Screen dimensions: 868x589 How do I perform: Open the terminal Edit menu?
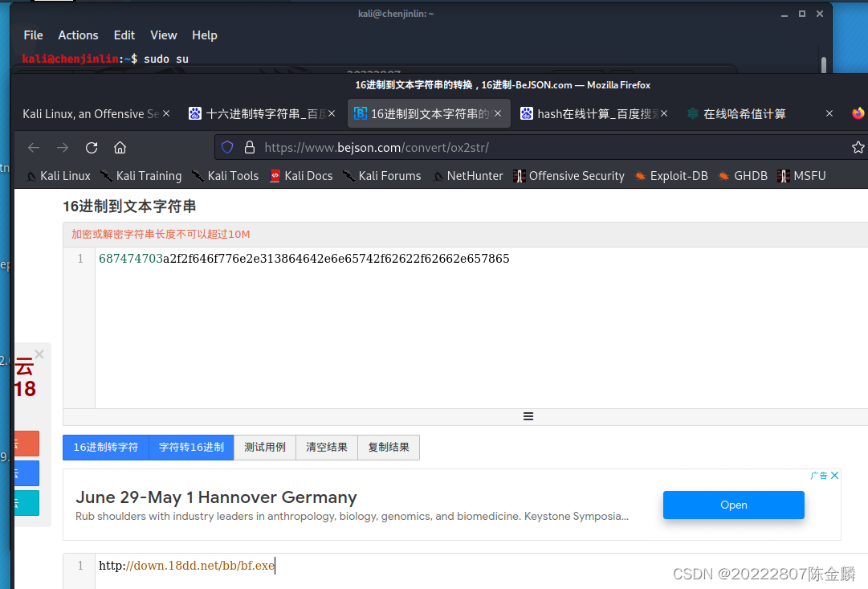click(x=124, y=35)
